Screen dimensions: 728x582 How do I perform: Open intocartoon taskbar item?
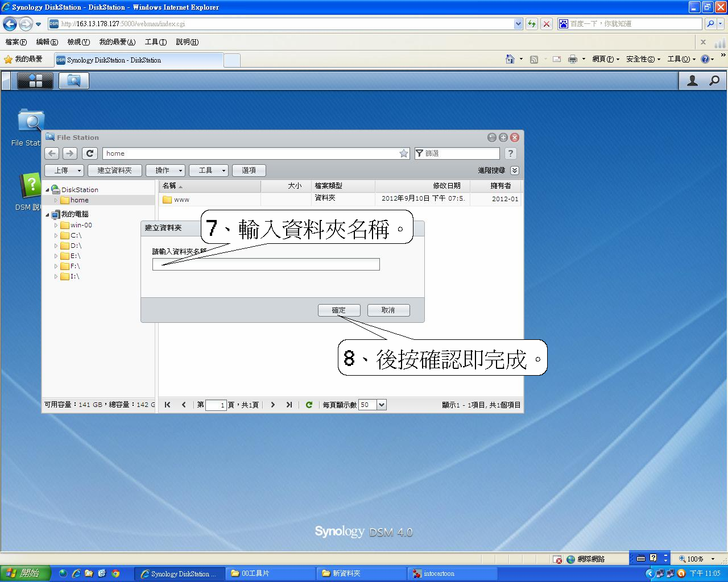[453, 573]
